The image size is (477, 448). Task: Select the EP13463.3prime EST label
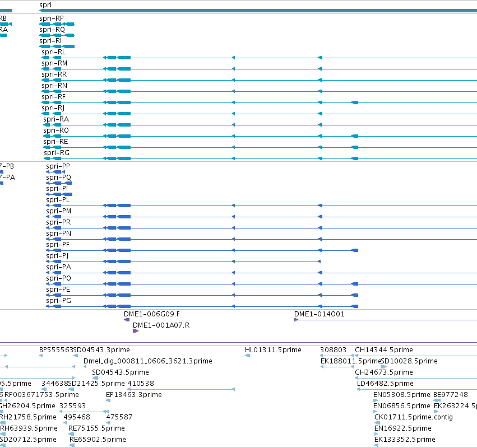(x=134, y=395)
